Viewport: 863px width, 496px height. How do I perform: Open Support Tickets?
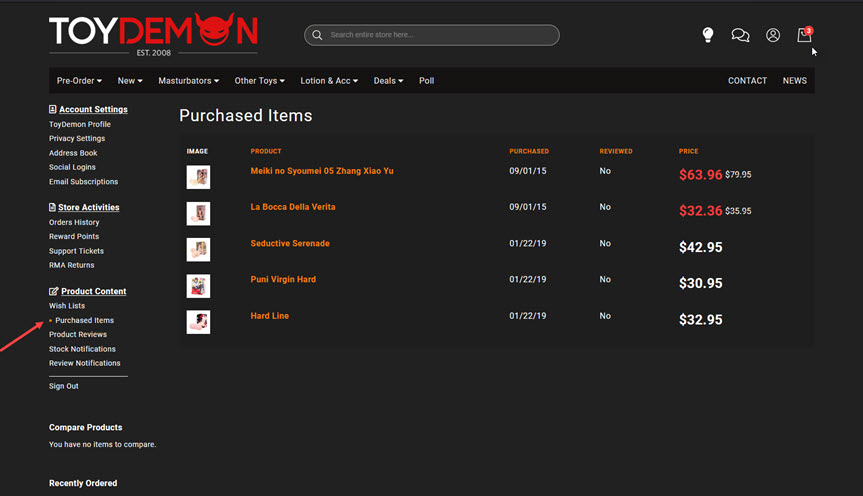pos(77,250)
